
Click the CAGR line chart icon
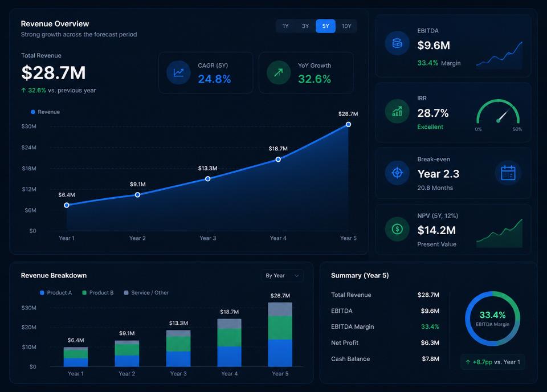click(178, 72)
